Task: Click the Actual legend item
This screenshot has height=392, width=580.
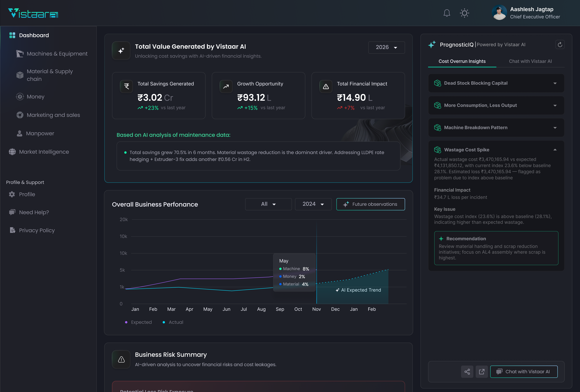Action: [x=173, y=322]
